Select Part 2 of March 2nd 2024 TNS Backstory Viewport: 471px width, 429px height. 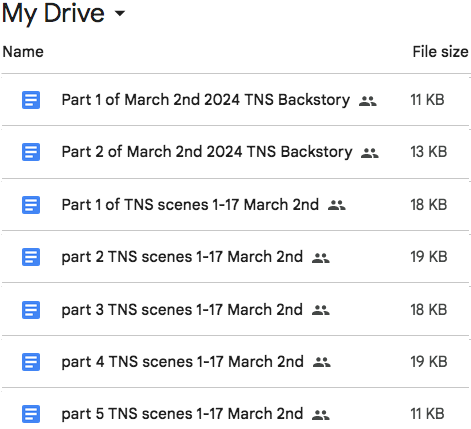pos(207,152)
